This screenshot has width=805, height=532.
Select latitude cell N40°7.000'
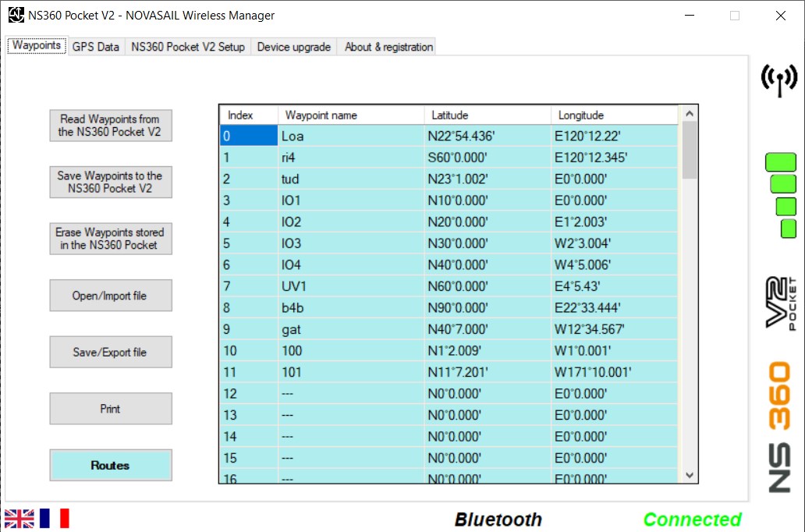click(x=488, y=329)
